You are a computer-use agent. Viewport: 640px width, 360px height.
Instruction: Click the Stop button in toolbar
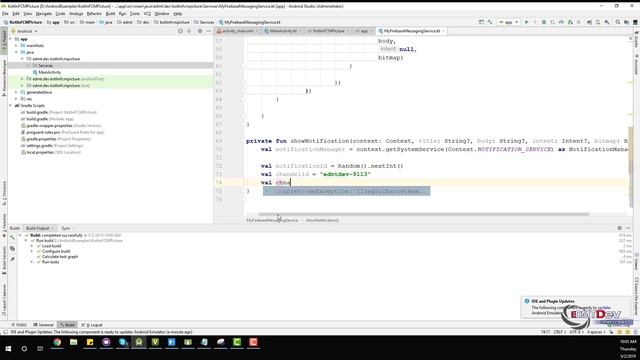[579, 22]
